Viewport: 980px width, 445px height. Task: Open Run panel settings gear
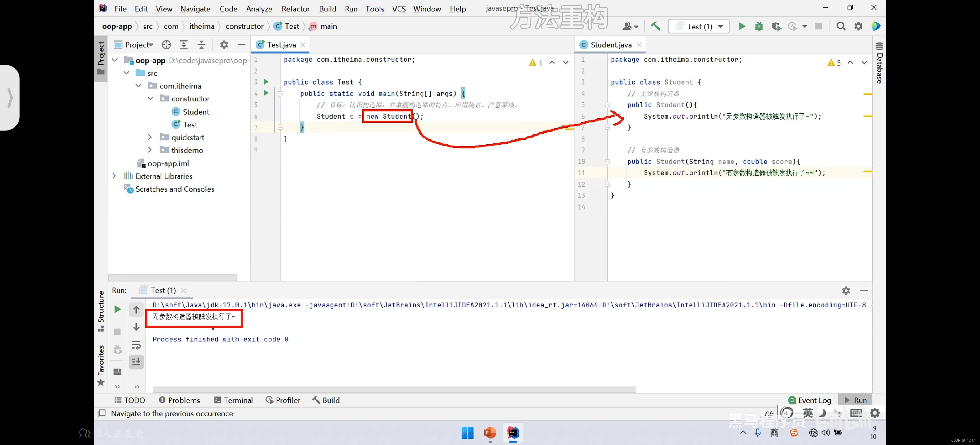(x=846, y=291)
